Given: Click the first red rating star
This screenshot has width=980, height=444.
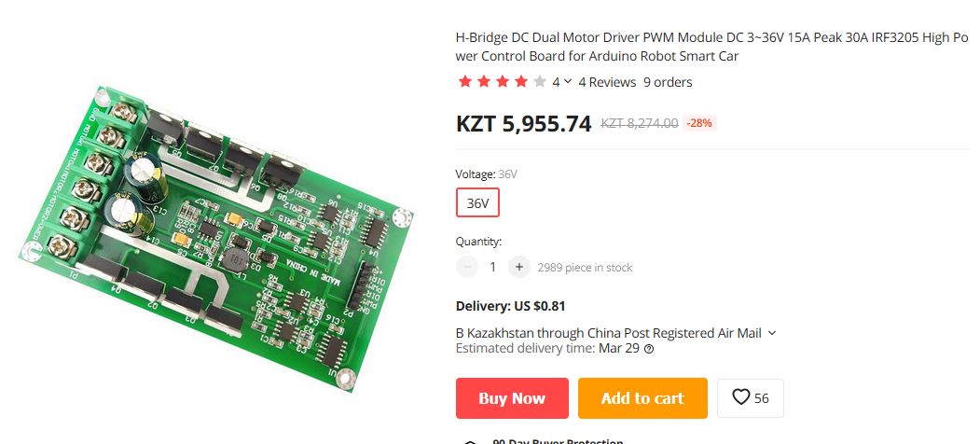Looking at the screenshot, I should pyautogui.click(x=465, y=81).
